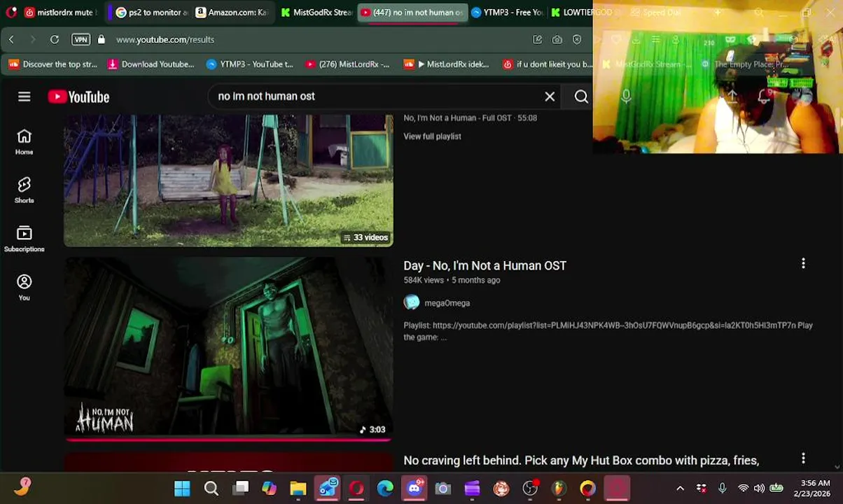Viewport: 843px width, 504px height.
Task: Show hidden system tray icons chevron
Action: pyautogui.click(x=680, y=488)
